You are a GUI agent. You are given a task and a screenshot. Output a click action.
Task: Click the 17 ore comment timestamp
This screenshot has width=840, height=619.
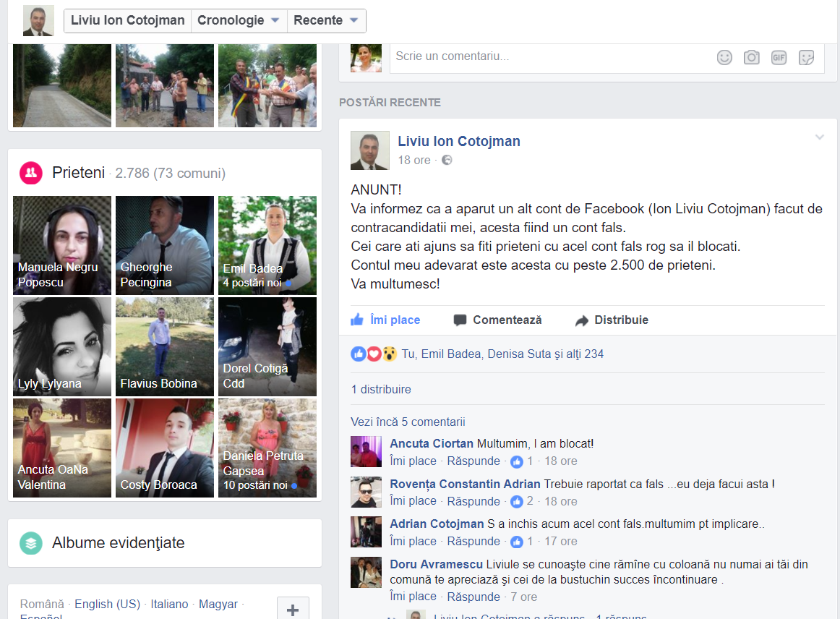click(561, 542)
